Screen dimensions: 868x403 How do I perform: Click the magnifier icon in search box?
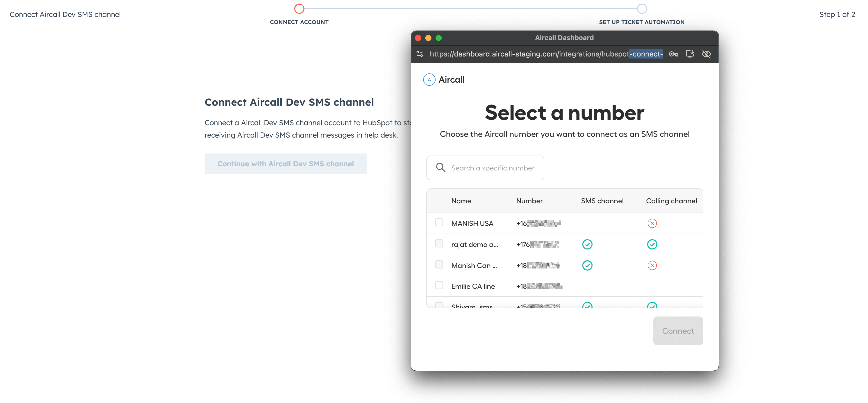coord(440,168)
